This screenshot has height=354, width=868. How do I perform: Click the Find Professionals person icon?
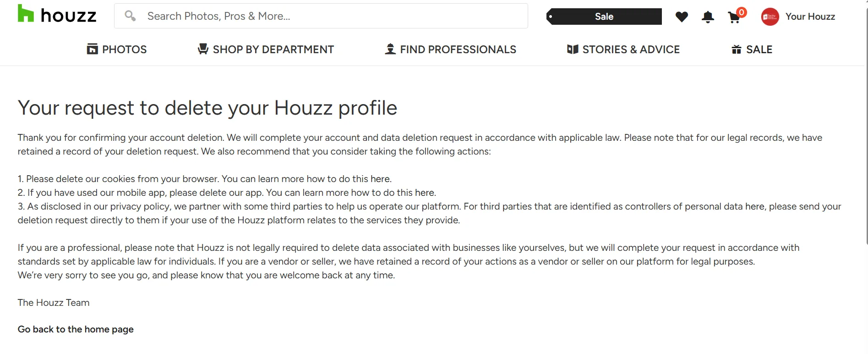tap(390, 49)
